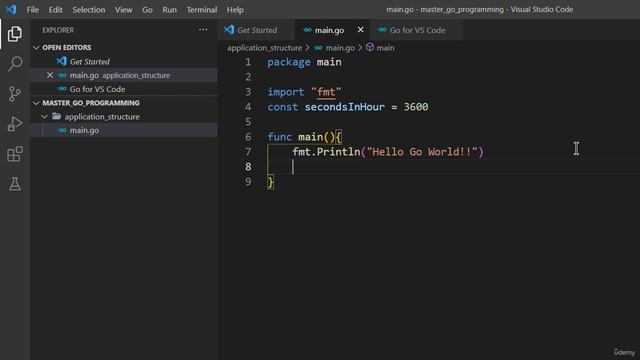
Task: Open the Search view in activity bar
Action: coord(15,64)
